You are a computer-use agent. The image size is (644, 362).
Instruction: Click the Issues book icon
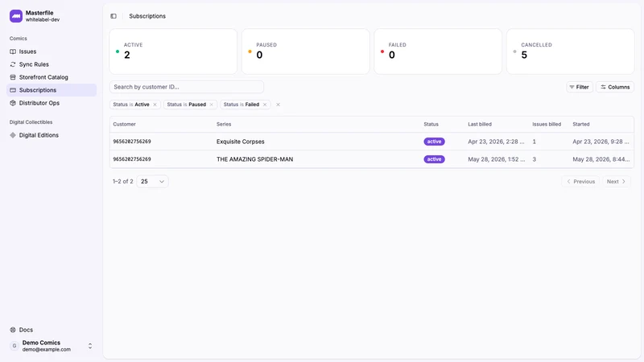[x=13, y=51]
